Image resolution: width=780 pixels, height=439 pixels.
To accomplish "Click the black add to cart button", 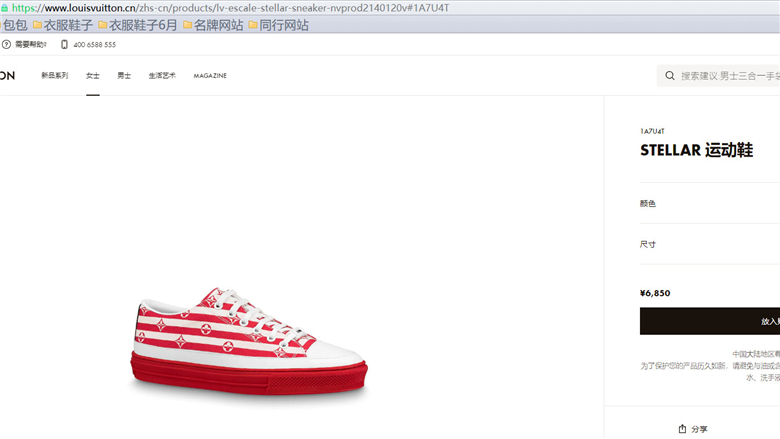I will (x=710, y=321).
